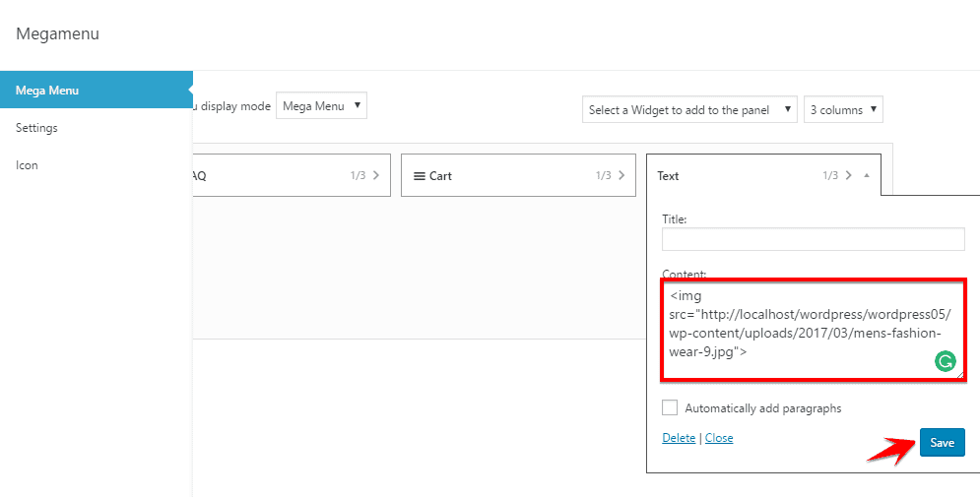
Task: Click into the Title input field
Action: pos(813,239)
